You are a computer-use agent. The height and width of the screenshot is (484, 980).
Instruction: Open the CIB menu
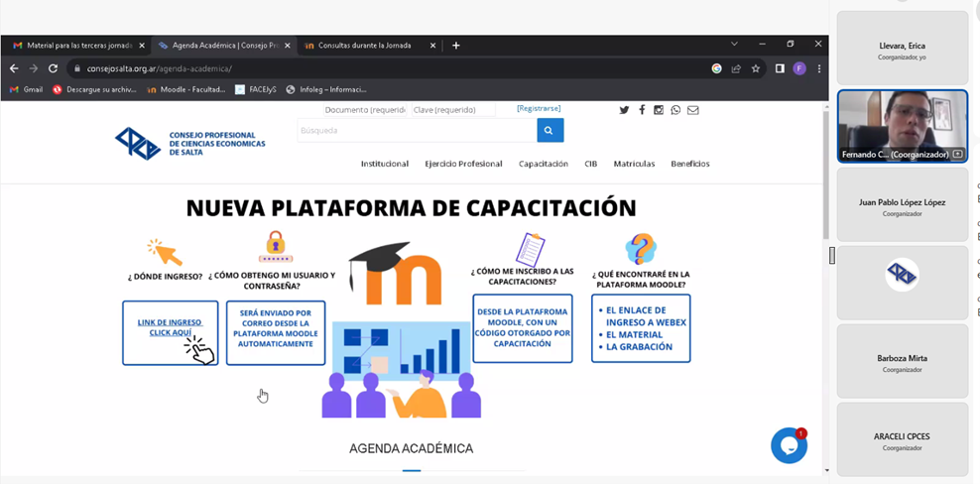pos(590,164)
